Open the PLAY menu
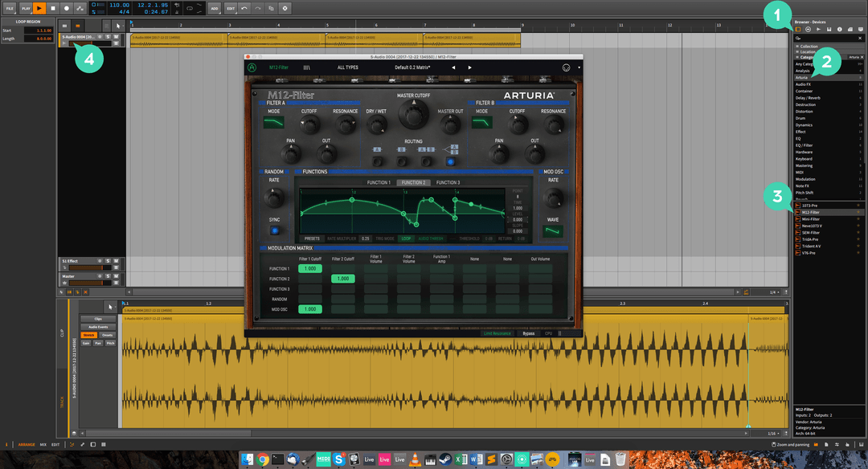This screenshot has height=469, width=868. [x=26, y=8]
